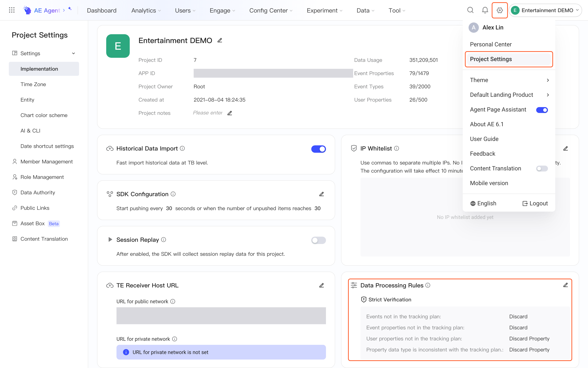
Task: Open the Engage dropdown menu
Action: click(x=222, y=10)
